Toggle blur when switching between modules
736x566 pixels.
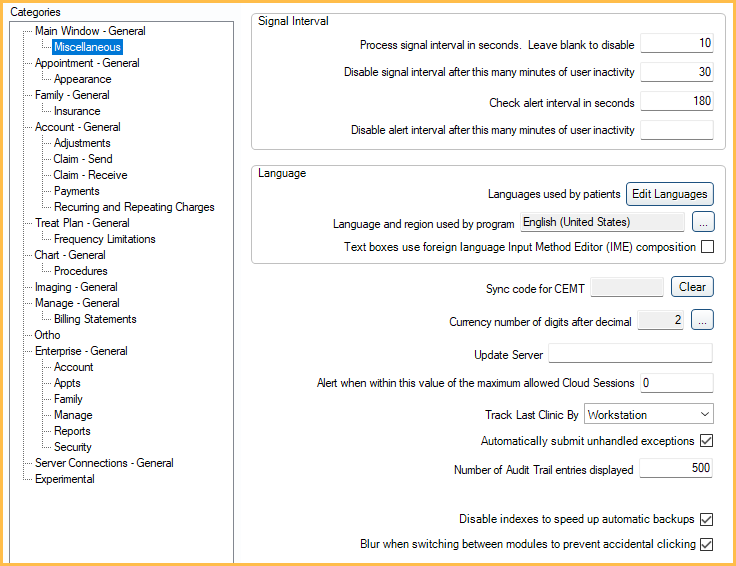click(706, 545)
